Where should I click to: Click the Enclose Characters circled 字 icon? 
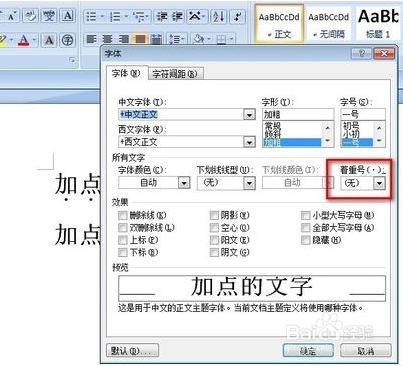click(68, 40)
